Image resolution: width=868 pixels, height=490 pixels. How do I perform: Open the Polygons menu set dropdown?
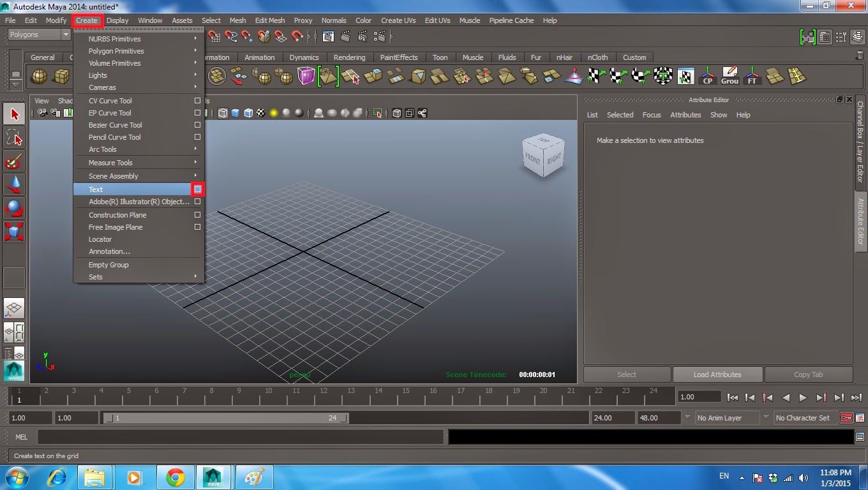point(38,34)
